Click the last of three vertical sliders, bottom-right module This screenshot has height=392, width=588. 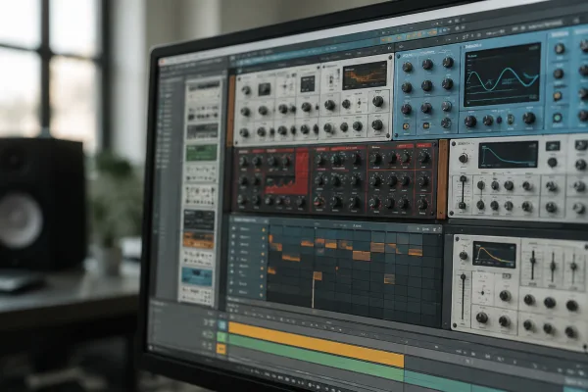tap(573, 268)
